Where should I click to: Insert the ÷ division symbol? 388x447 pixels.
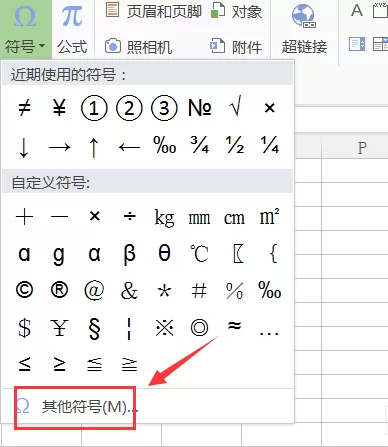(x=129, y=217)
